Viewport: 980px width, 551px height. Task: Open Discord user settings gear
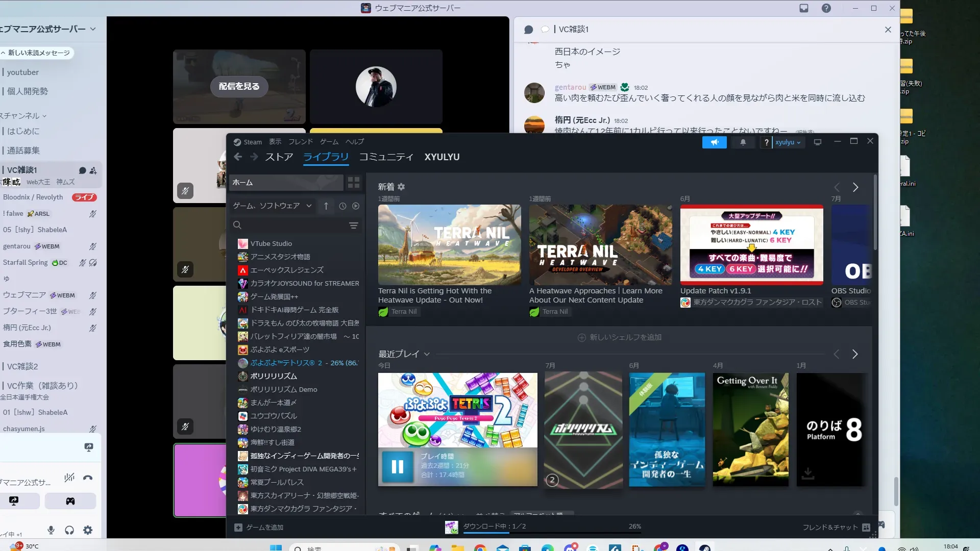click(88, 530)
